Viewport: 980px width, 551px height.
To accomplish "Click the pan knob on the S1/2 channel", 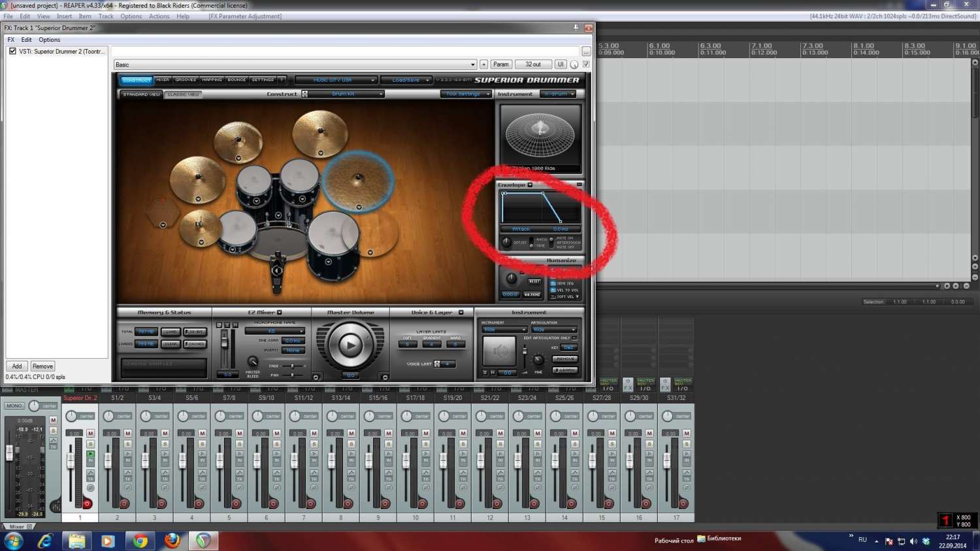I will [x=108, y=416].
